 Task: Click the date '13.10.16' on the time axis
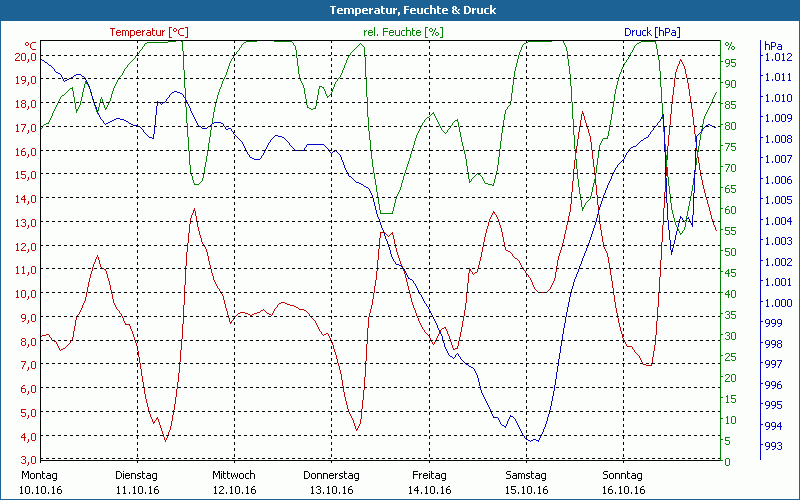(x=331, y=490)
